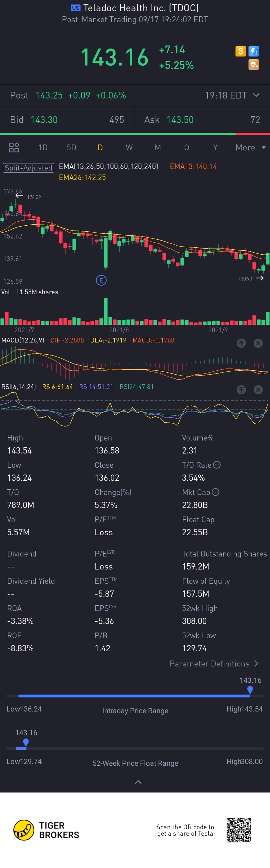Screen dimensions: 270x868
Task: Pin the RSI indicator to top
Action: (x=241, y=389)
